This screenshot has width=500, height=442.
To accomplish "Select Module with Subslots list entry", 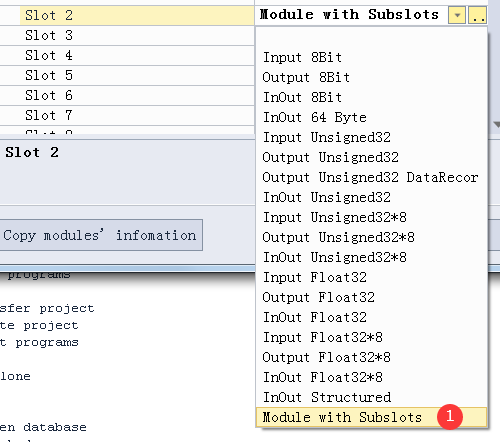I will [371, 417].
